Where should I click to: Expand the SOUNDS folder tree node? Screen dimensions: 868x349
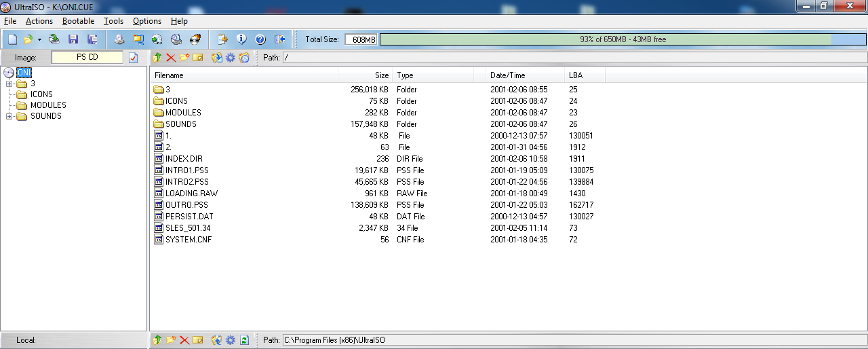point(9,116)
